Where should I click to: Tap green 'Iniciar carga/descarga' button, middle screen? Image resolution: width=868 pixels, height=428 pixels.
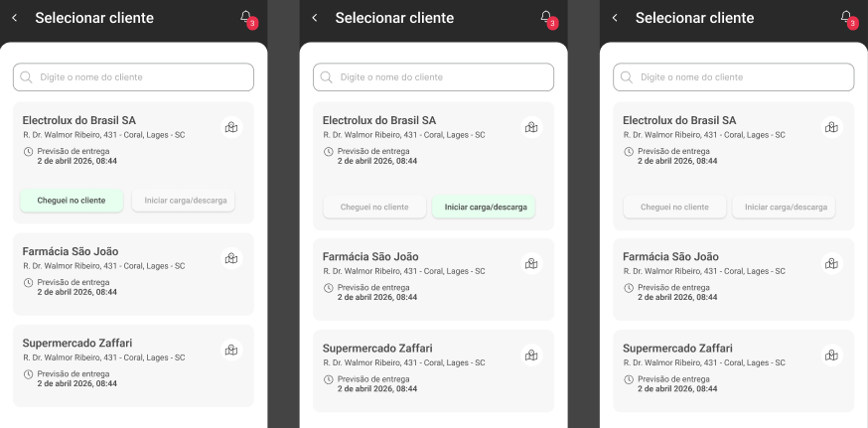click(484, 208)
